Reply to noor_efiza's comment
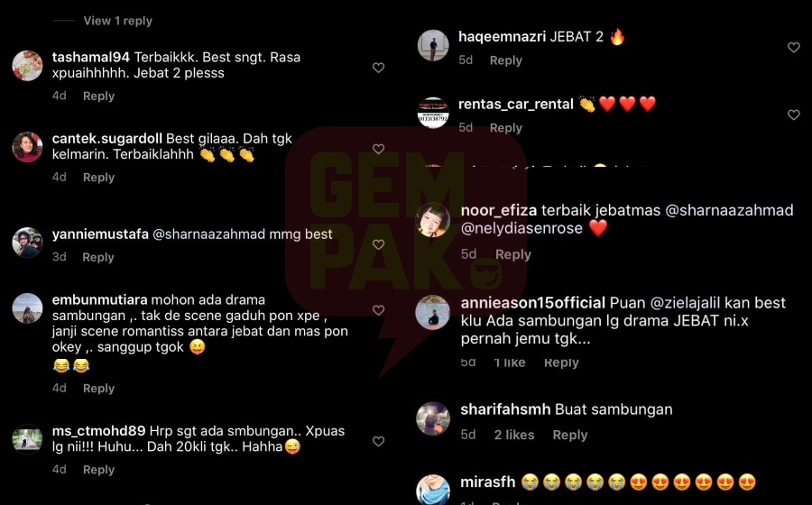The height and width of the screenshot is (505, 812). point(512,254)
